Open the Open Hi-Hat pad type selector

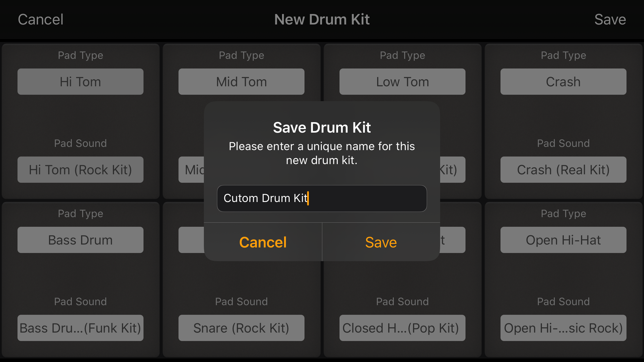coord(563,240)
